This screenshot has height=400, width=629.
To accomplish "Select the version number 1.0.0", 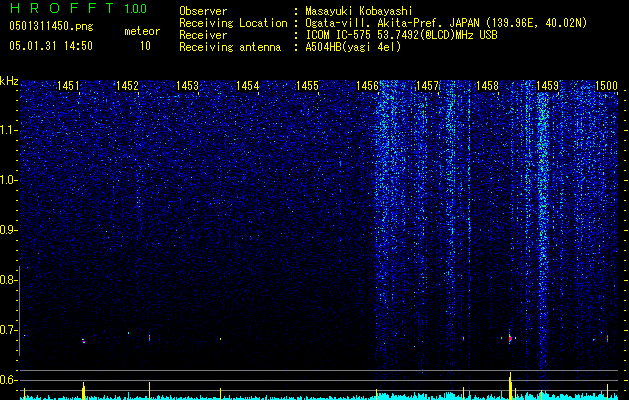I will pos(136,8).
